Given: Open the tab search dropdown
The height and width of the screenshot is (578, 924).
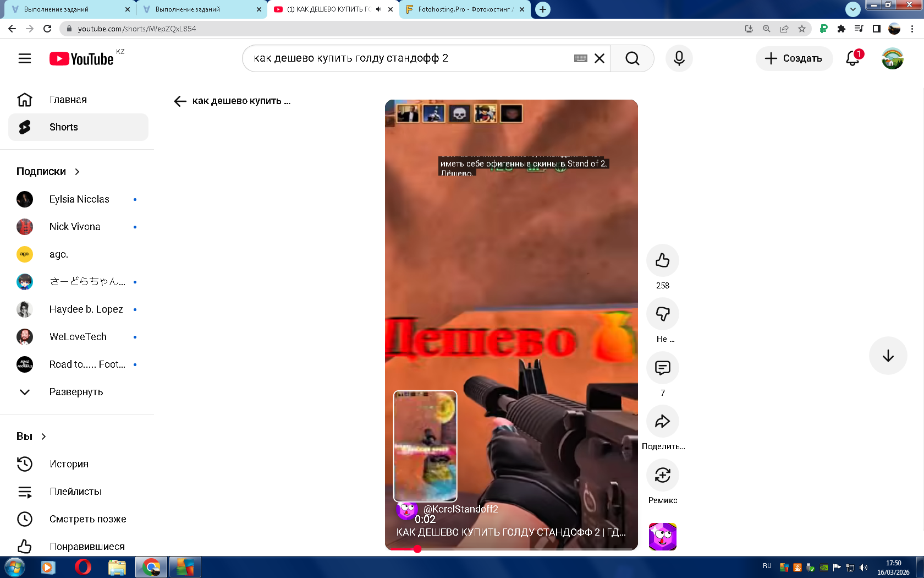Looking at the screenshot, I should [x=853, y=9].
